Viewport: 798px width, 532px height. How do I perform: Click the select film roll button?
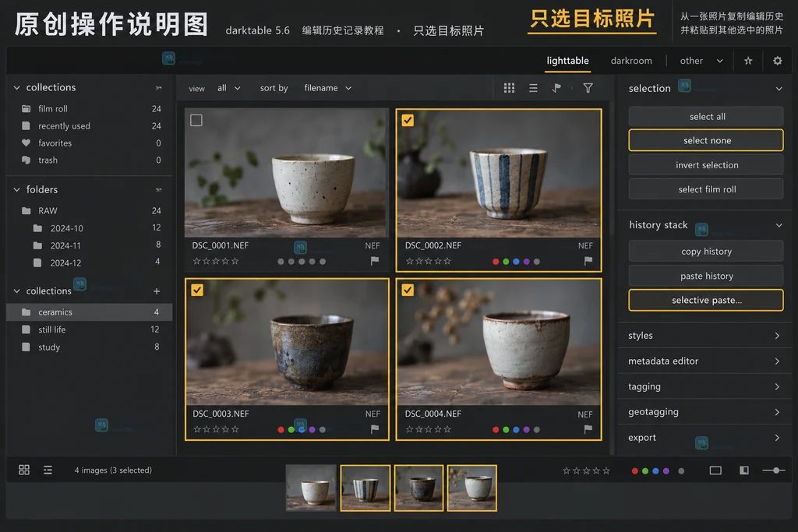coord(706,189)
